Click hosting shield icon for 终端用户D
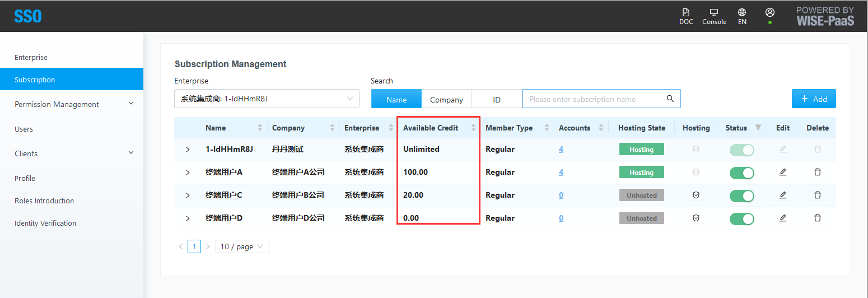 tap(696, 218)
